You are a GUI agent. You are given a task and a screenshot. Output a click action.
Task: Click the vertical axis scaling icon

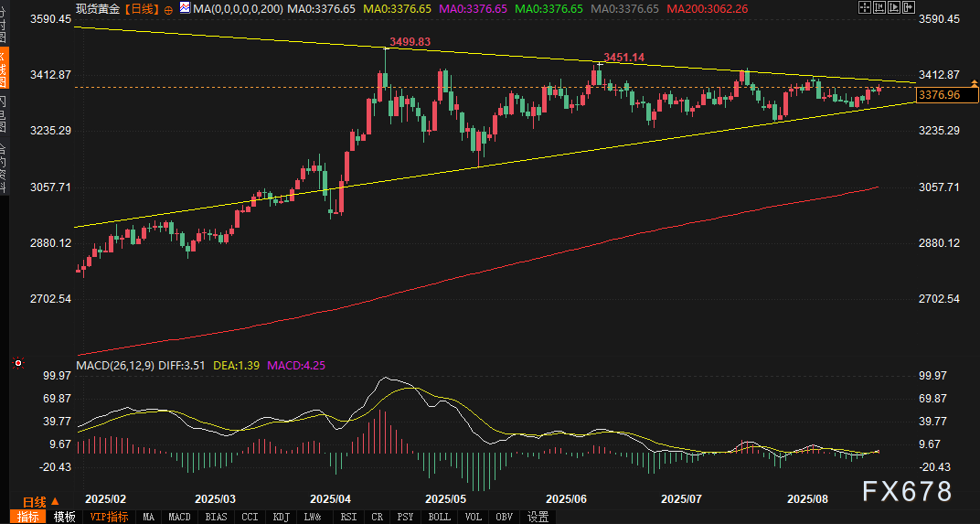point(881,8)
